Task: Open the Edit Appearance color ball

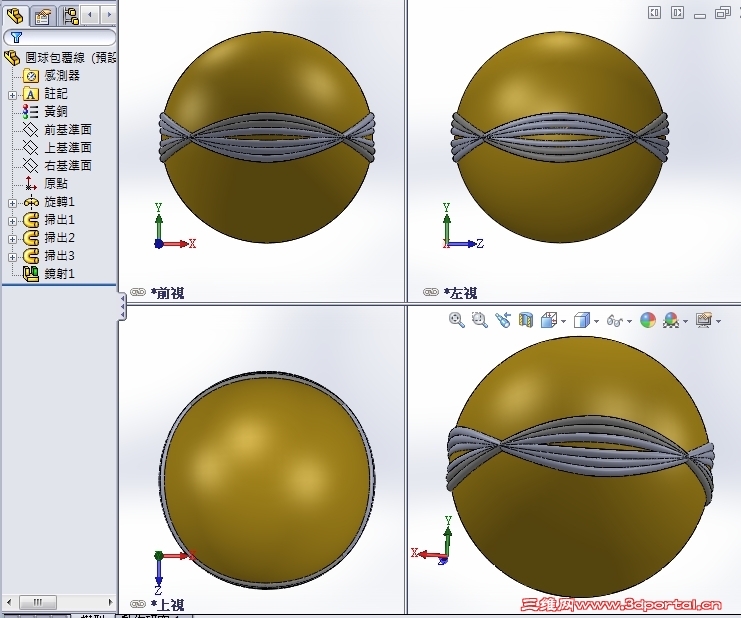Action: tap(648, 320)
